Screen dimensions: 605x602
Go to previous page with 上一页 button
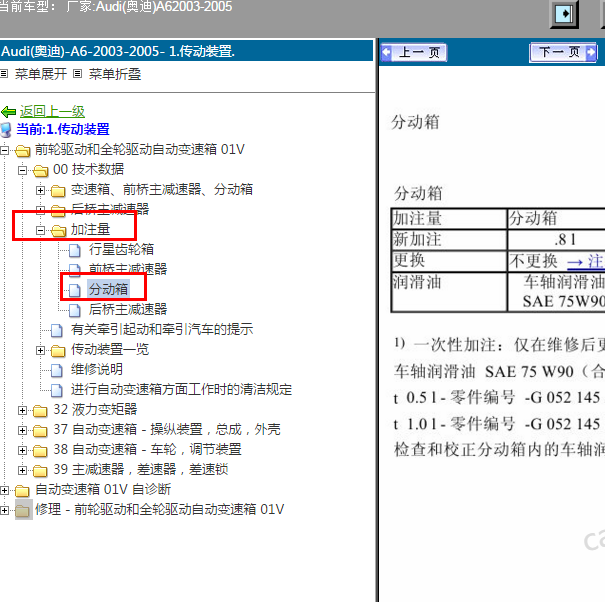tap(414, 52)
